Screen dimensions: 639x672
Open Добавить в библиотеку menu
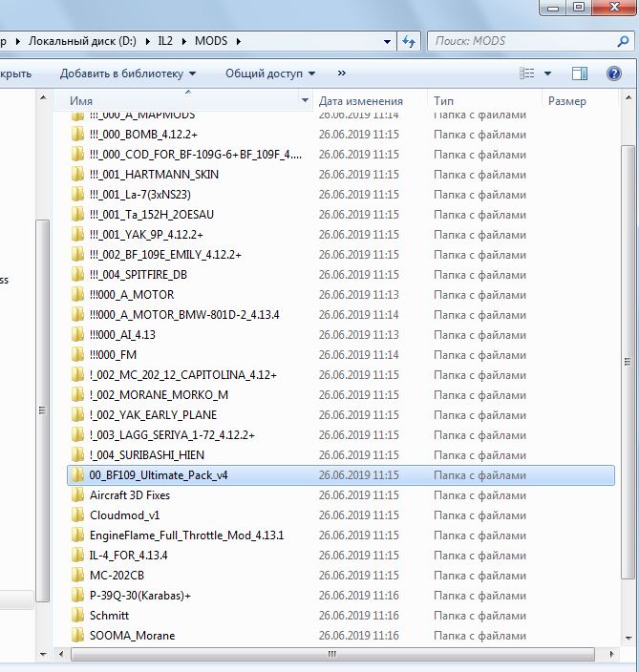point(128,73)
